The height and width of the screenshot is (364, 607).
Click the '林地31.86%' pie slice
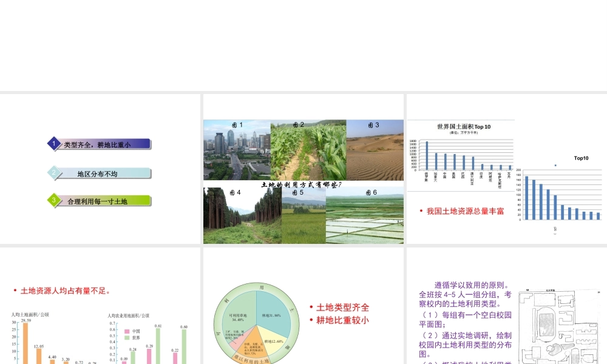point(273,313)
